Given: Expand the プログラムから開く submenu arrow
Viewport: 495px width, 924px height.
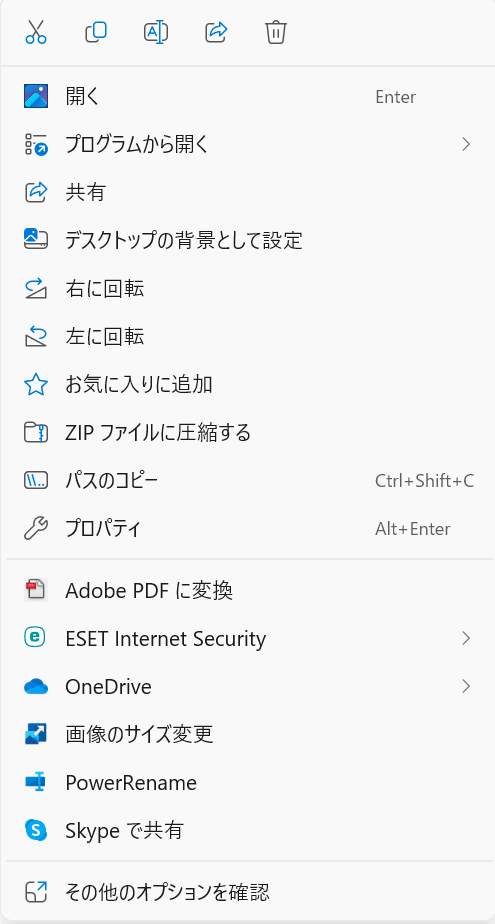Looking at the screenshot, I should click(466, 144).
